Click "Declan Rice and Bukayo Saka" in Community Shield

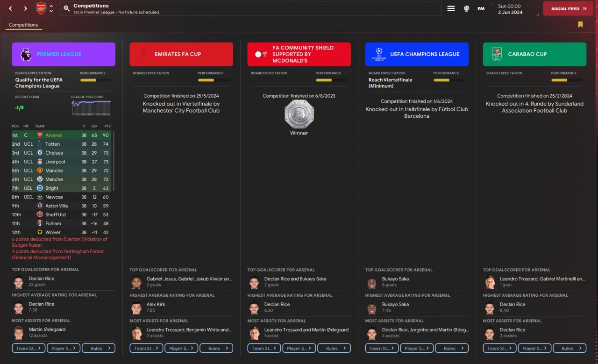tap(295, 279)
